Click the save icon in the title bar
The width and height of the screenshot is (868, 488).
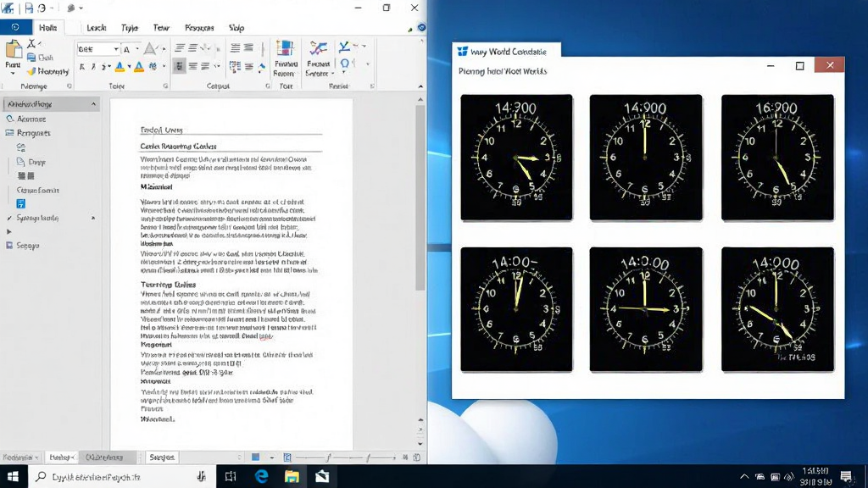29,8
